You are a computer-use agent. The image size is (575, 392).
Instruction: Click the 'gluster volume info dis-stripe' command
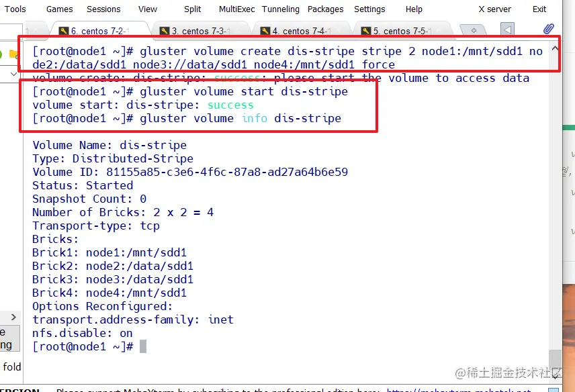(x=240, y=118)
